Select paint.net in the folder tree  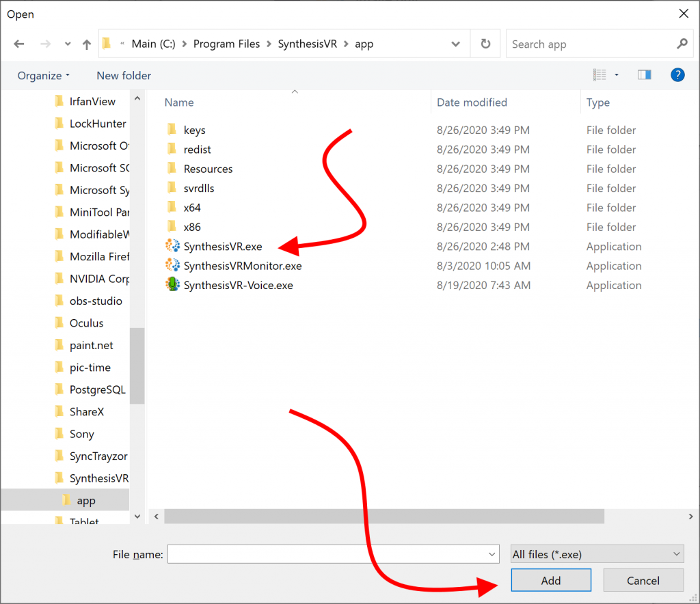point(91,345)
